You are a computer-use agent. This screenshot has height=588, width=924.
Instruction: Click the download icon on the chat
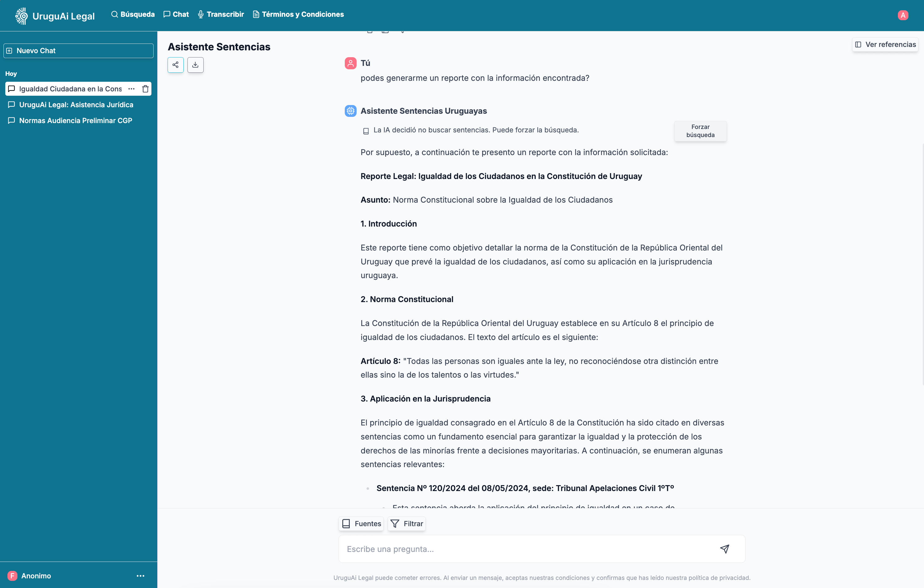click(x=195, y=65)
